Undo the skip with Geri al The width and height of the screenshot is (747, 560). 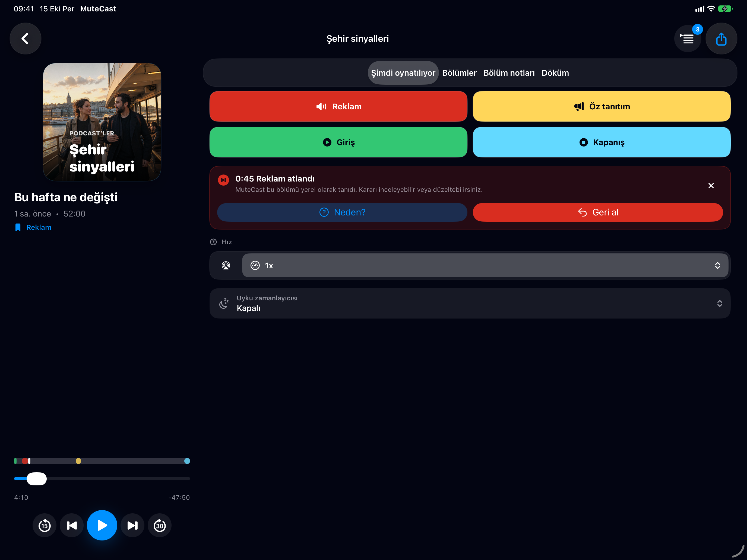click(x=598, y=212)
